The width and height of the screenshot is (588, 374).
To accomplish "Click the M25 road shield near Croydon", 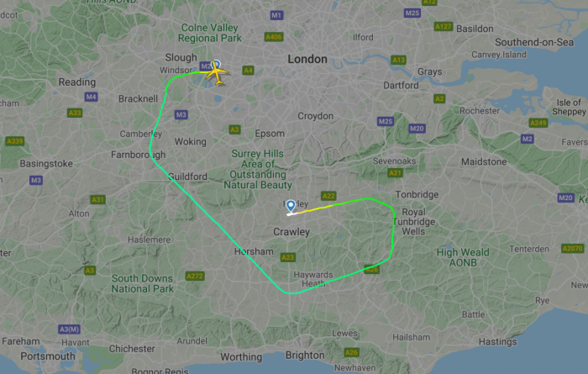I will coord(386,121).
